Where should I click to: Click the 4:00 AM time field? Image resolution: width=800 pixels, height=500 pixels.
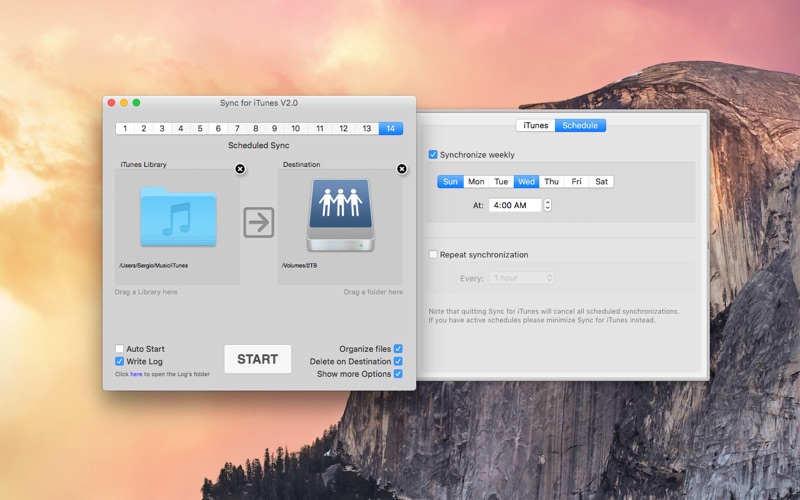515,205
